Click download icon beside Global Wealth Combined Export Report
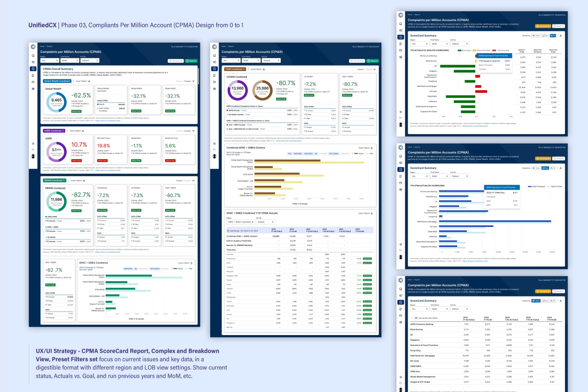588x392 pixels. point(89,81)
